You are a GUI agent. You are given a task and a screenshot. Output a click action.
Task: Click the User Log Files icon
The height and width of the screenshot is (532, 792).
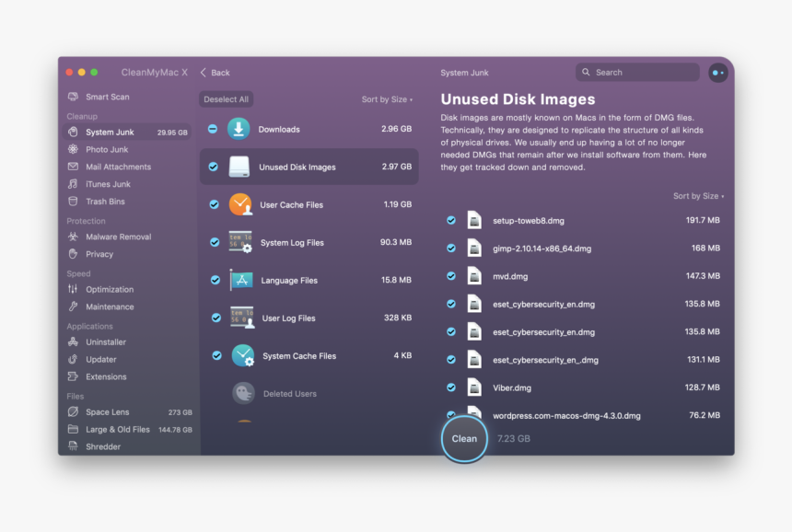242,318
